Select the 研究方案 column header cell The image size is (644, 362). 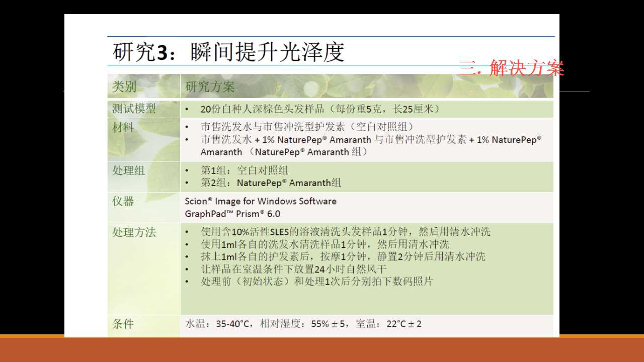tap(210, 86)
